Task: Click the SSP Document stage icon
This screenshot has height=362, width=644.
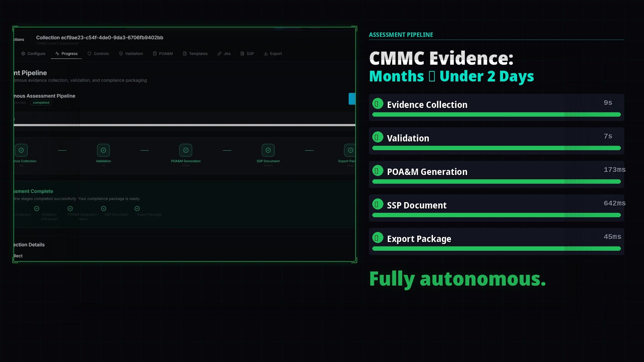Action: point(268,150)
